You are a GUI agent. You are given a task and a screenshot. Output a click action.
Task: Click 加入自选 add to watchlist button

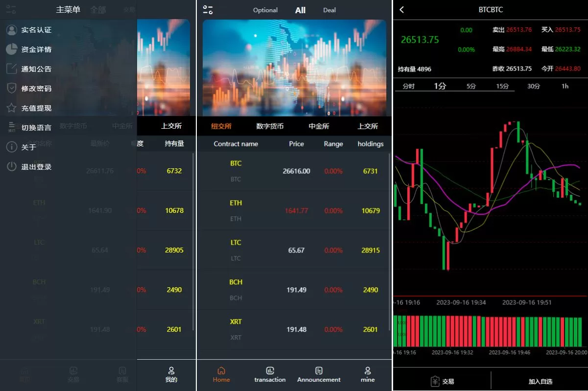541,381
